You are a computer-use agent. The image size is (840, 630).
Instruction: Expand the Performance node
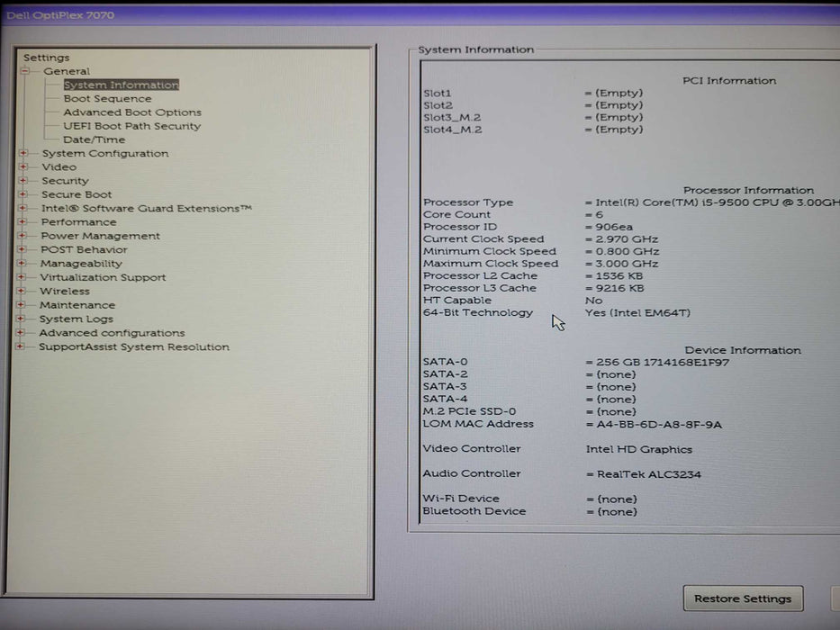tap(22, 221)
